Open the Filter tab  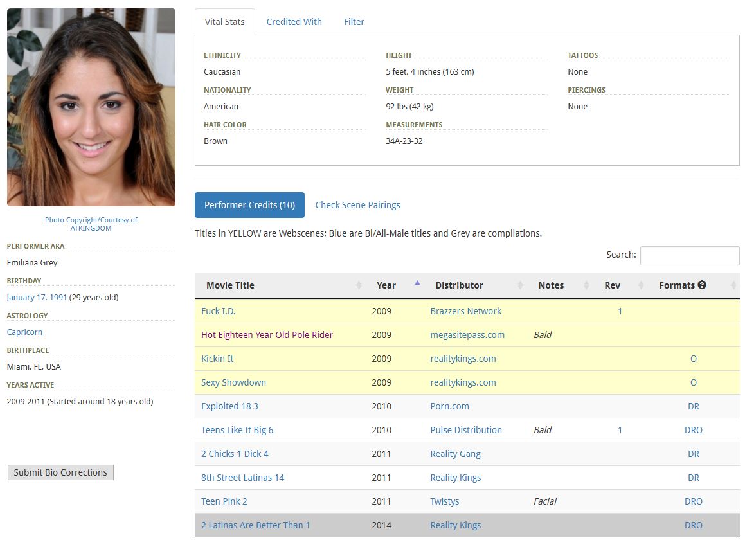point(354,22)
